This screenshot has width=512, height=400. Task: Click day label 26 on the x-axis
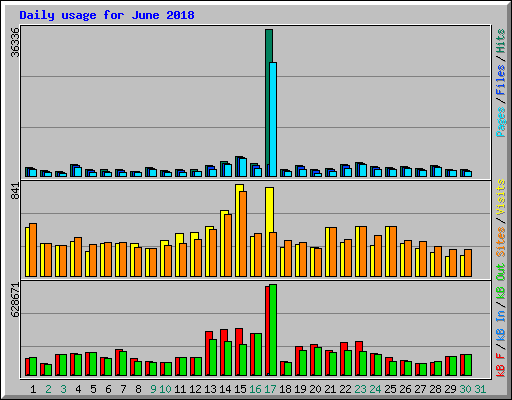[x=405, y=389]
